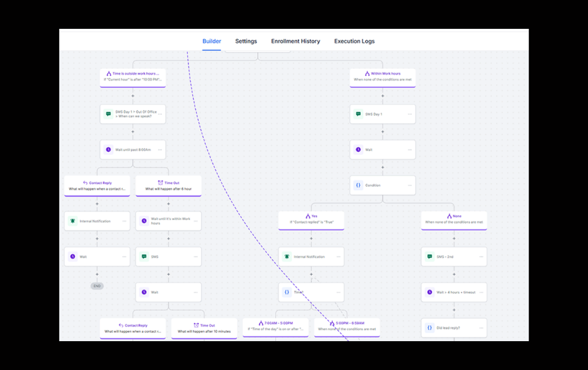Viewport: 588px width, 370px height.
Task: Click the SMS Day 1 Out Of Office message icon
Action: pyautogui.click(x=108, y=114)
